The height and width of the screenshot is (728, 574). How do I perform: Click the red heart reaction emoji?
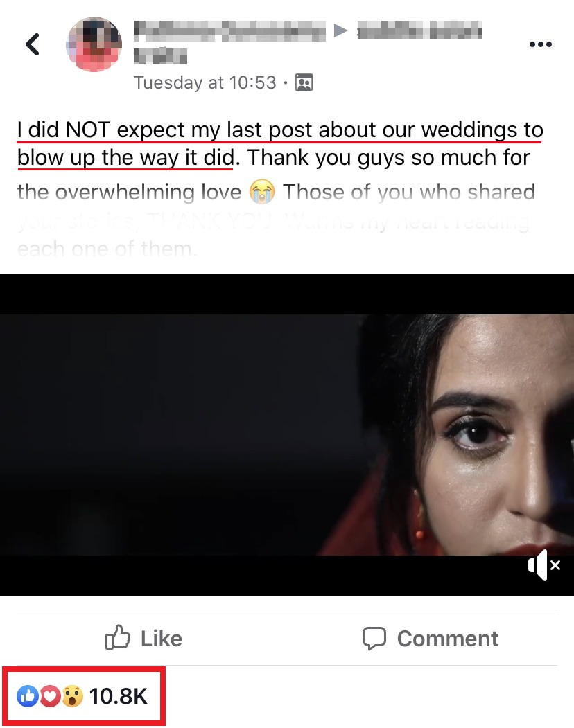pos(50,696)
